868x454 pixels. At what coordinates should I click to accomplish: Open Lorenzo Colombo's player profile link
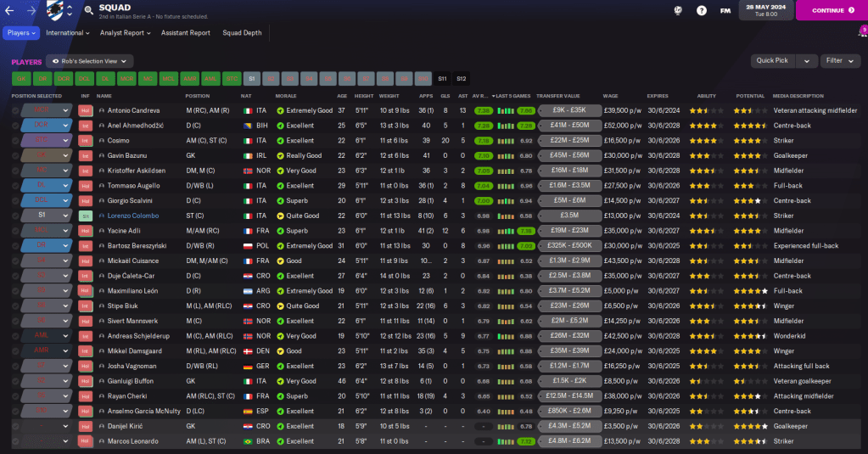click(134, 216)
